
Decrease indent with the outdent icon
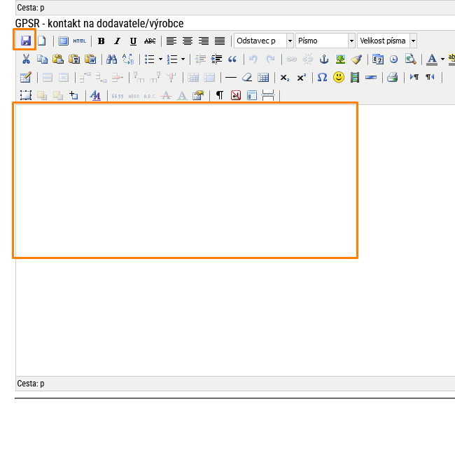tap(200, 59)
